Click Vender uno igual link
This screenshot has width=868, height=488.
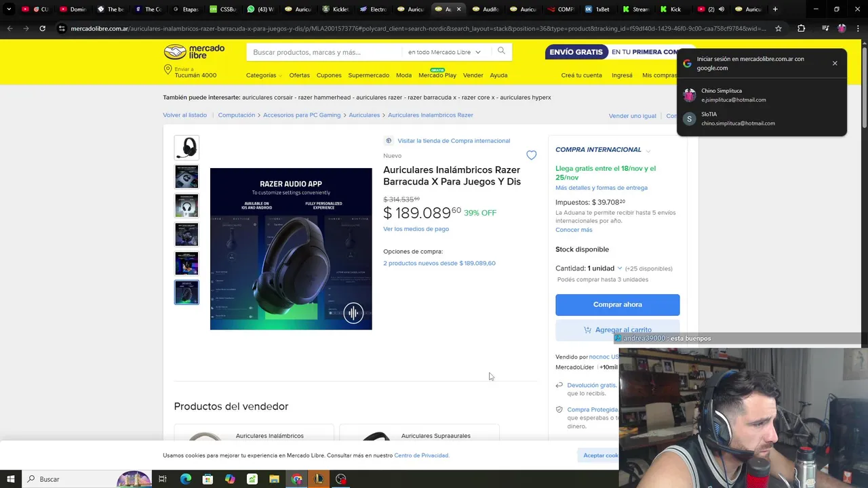coord(632,116)
